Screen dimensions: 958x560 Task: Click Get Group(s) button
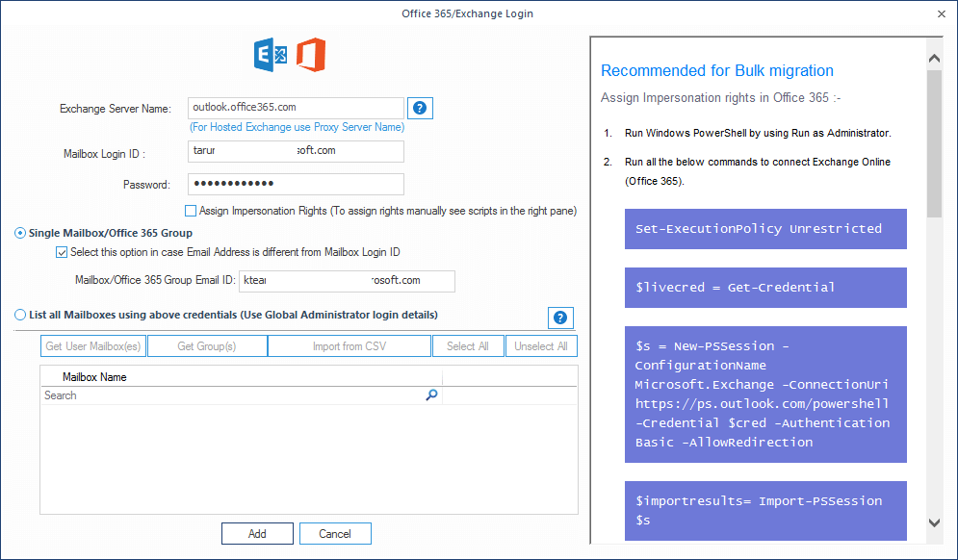pos(207,346)
